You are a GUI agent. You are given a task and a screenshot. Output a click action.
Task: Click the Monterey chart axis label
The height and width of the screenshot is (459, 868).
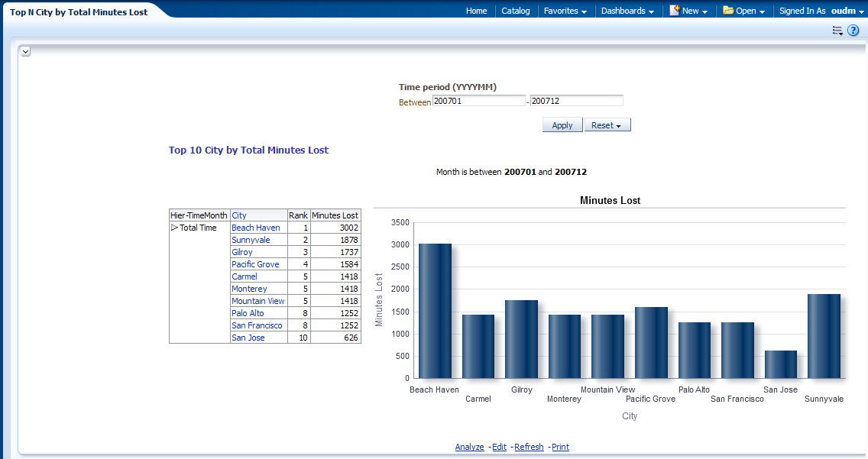[x=564, y=399]
